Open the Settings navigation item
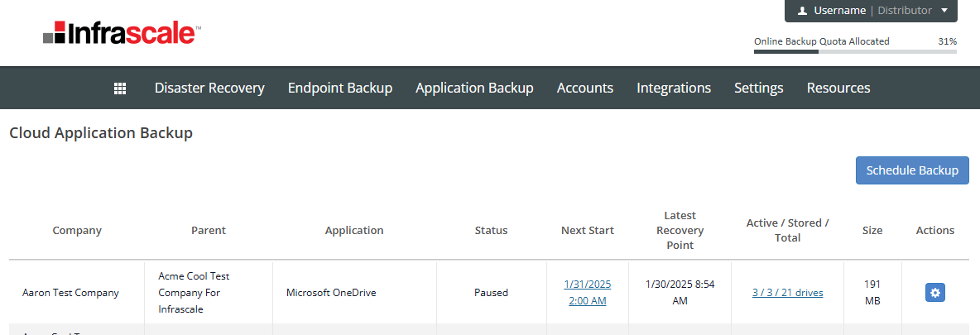Image resolution: width=980 pixels, height=335 pixels. click(x=759, y=88)
